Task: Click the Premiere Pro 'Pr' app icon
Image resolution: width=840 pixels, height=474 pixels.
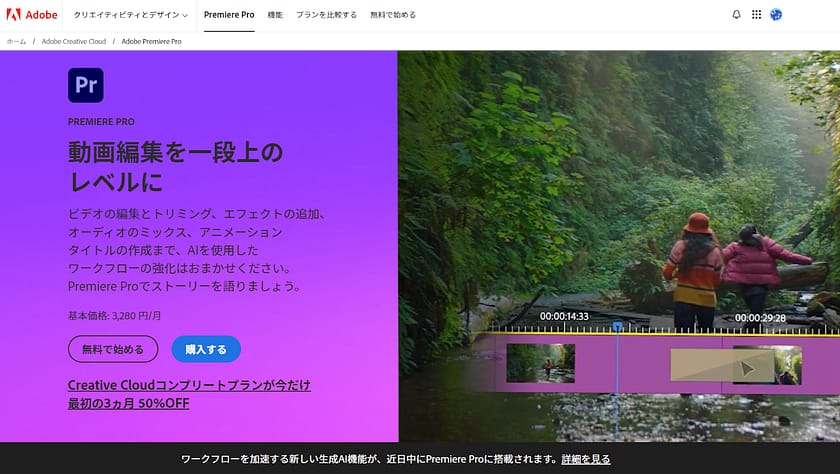Action: coord(85,86)
